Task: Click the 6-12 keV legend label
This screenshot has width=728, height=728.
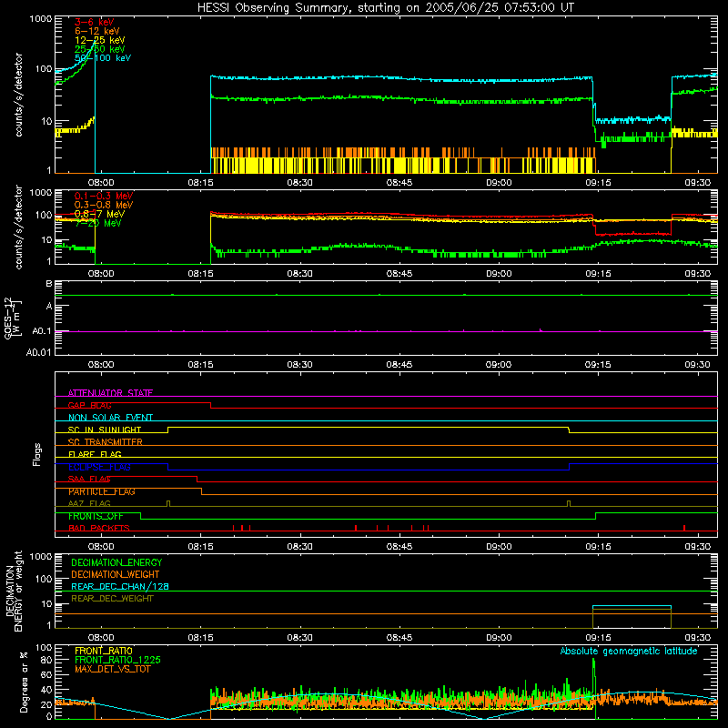Action: point(97,31)
